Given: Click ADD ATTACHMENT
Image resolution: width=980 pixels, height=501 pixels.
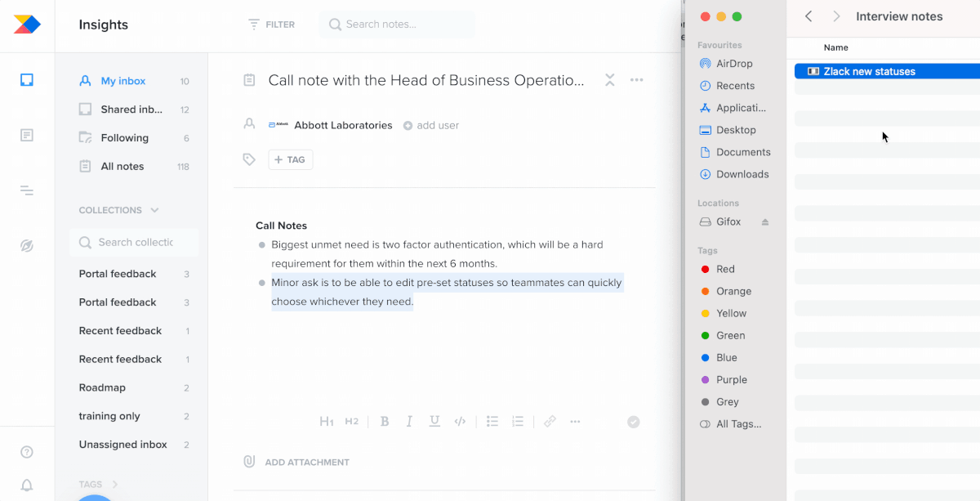Looking at the screenshot, I should coord(296,462).
